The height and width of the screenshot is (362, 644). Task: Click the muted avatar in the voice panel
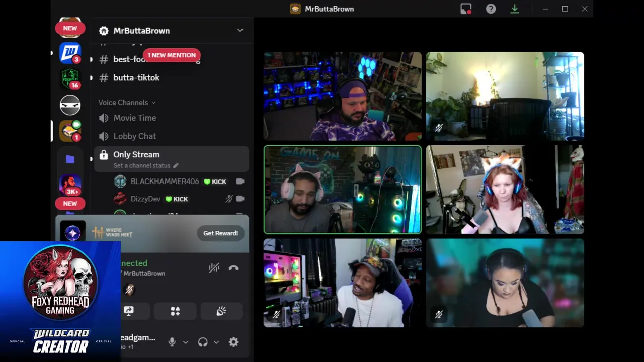tap(129, 289)
